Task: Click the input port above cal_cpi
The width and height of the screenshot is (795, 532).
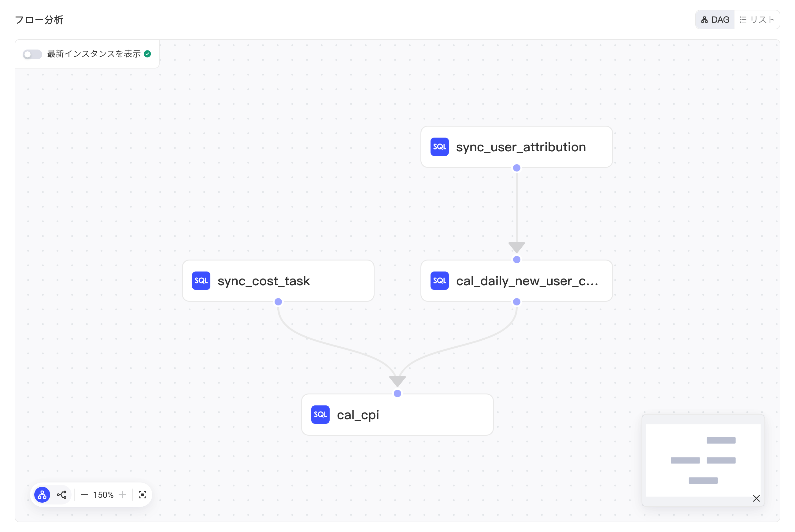Action: [397, 393]
